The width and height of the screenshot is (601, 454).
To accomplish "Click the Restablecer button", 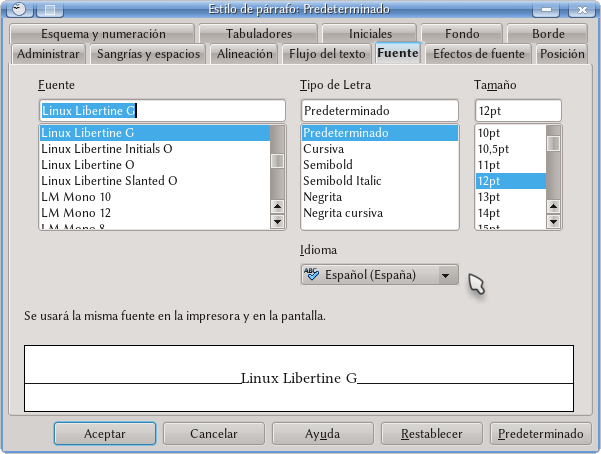I will click(x=431, y=434).
